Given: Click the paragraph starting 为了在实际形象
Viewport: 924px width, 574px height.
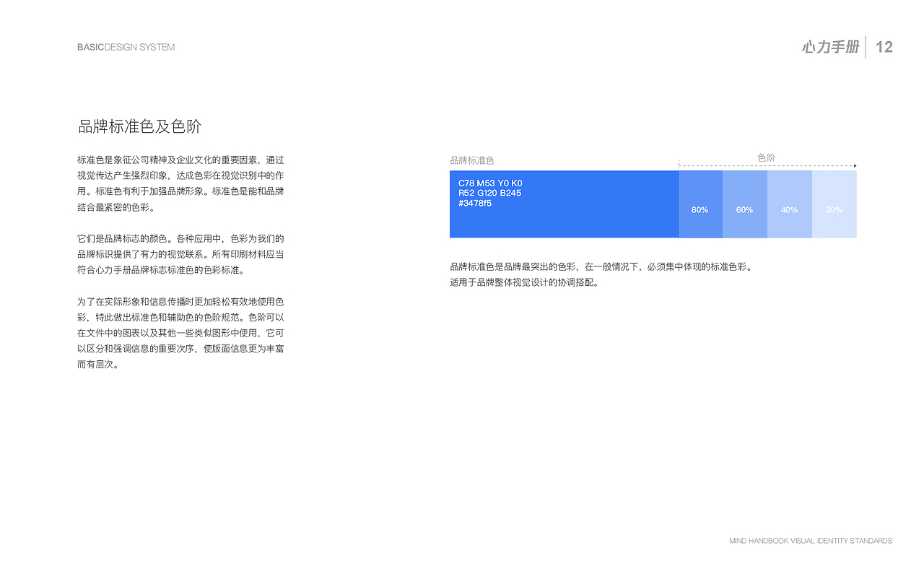Looking at the screenshot, I should [x=180, y=333].
